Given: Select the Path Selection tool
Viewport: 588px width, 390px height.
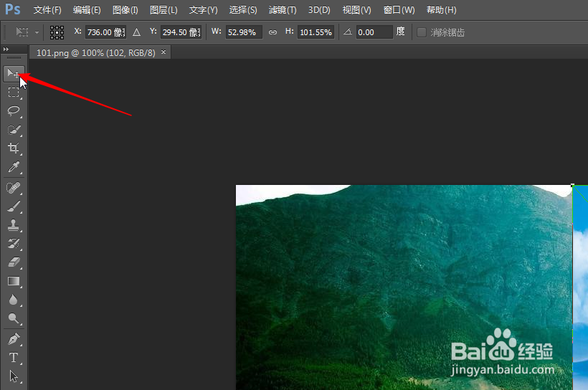Looking at the screenshot, I should [14, 376].
